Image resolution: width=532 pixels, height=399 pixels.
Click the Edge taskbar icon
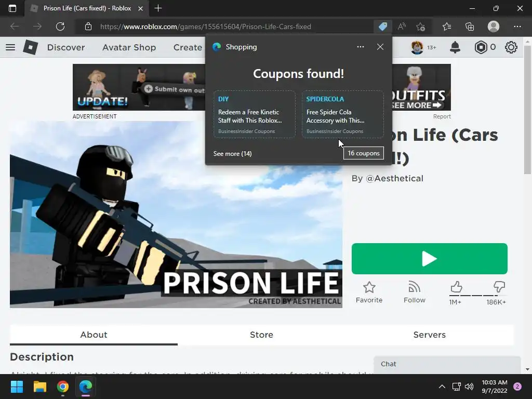(x=86, y=387)
